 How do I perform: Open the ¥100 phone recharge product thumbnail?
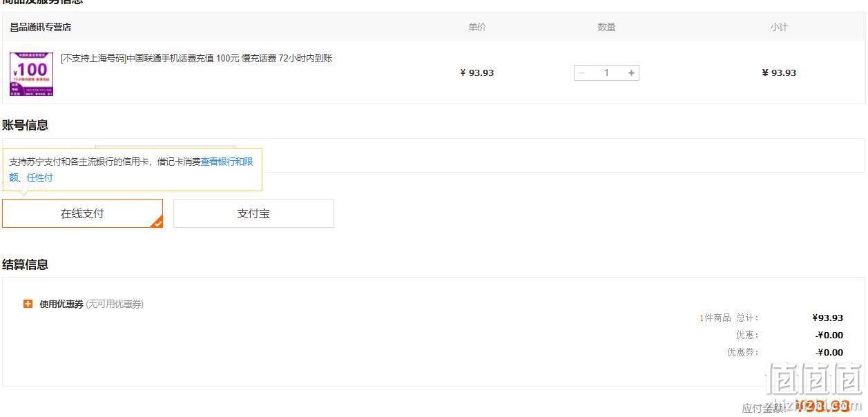pyautogui.click(x=31, y=74)
